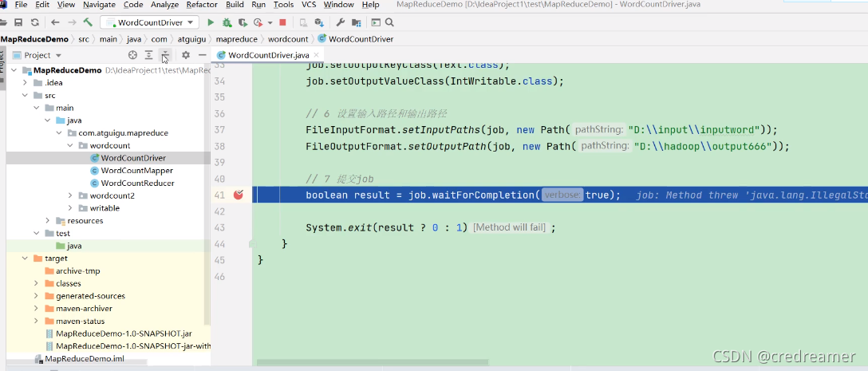This screenshot has width=868, height=371.
Task: Navigate back with the left arrow
Action: 55,22
